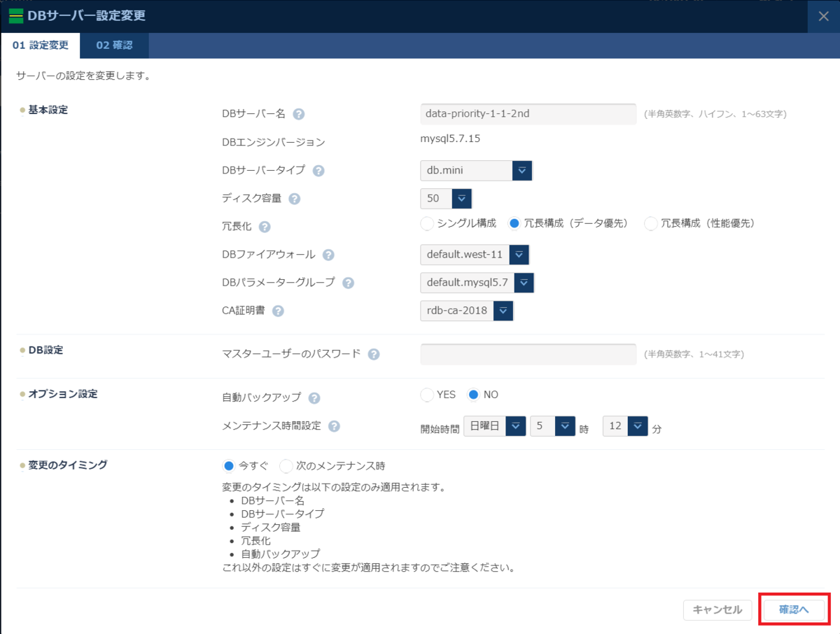
Task: Click the 確認へ button
Action: pos(794,610)
